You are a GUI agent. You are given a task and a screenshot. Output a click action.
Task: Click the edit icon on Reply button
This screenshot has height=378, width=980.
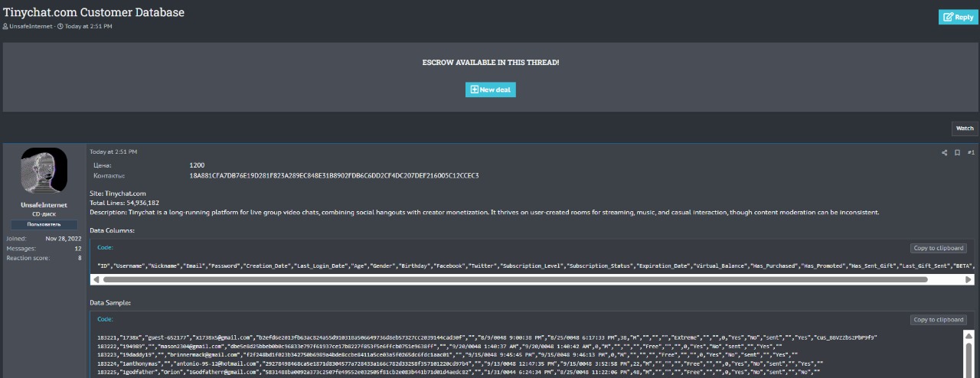pos(948,17)
